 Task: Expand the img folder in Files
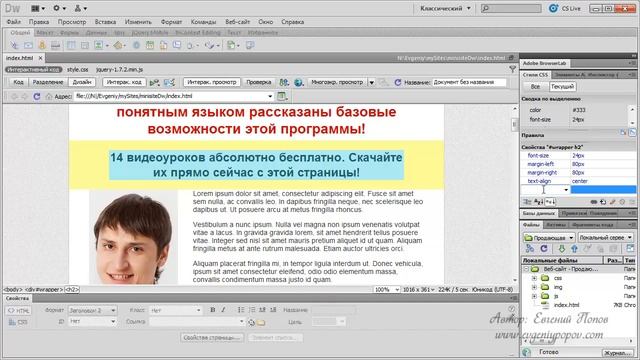click(x=534, y=287)
